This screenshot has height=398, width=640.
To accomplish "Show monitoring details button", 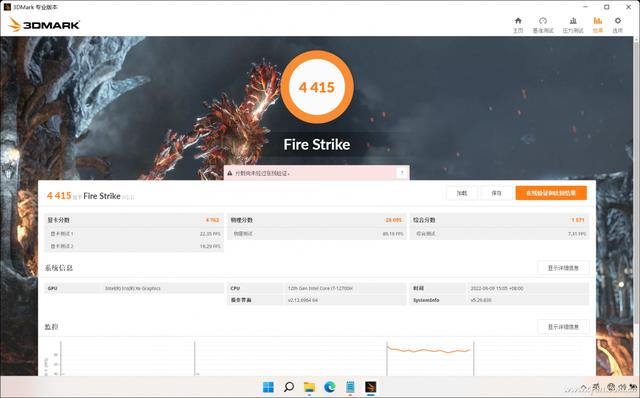I will 563,327.
